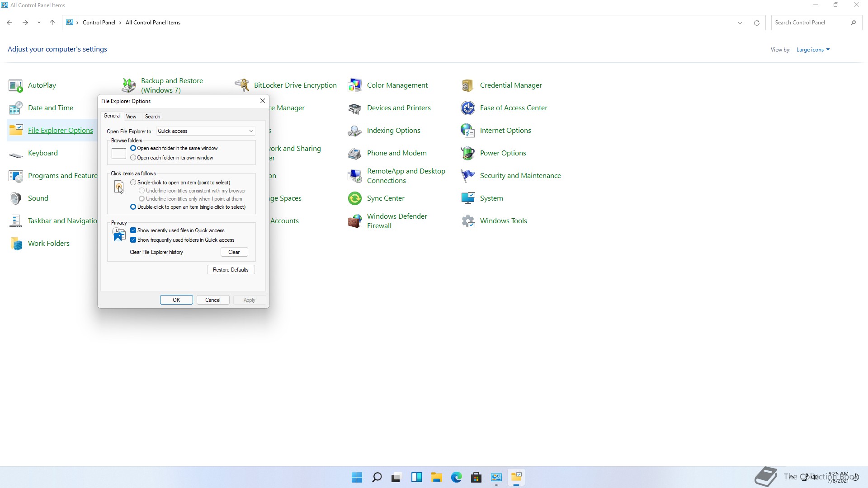This screenshot has height=488, width=868.
Task: Click the Clear history button
Action: click(234, 252)
